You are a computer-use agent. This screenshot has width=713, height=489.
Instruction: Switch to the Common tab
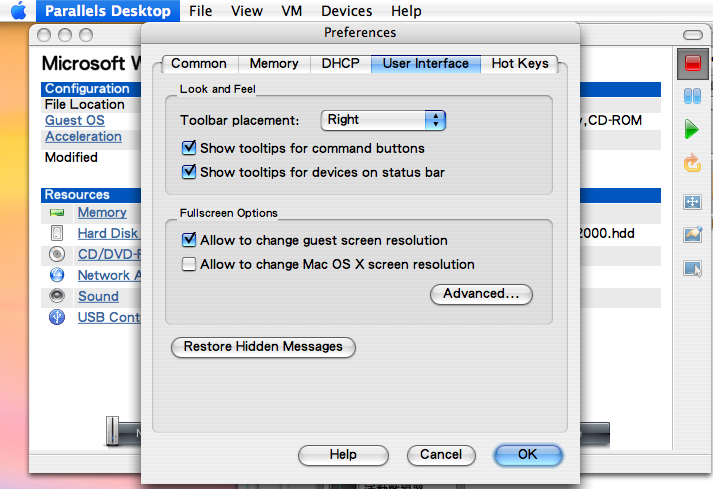click(x=199, y=63)
